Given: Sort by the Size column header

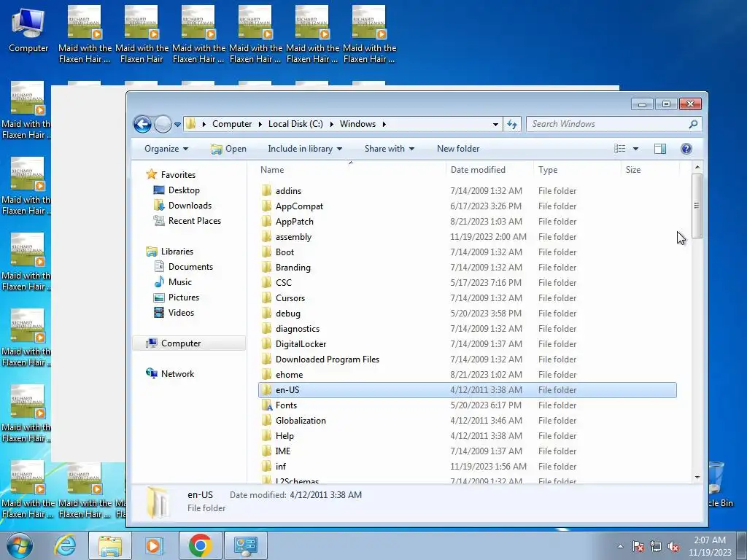Looking at the screenshot, I should coord(633,169).
